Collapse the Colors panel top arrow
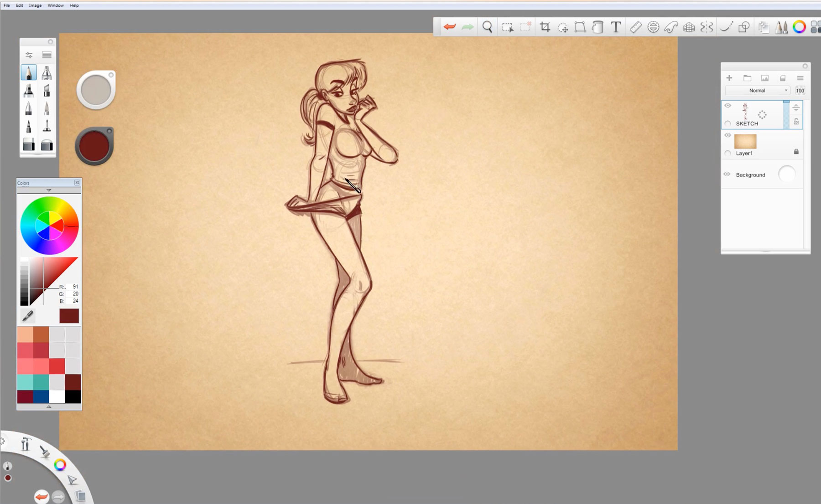Image resolution: width=821 pixels, height=504 pixels. pyautogui.click(x=49, y=190)
